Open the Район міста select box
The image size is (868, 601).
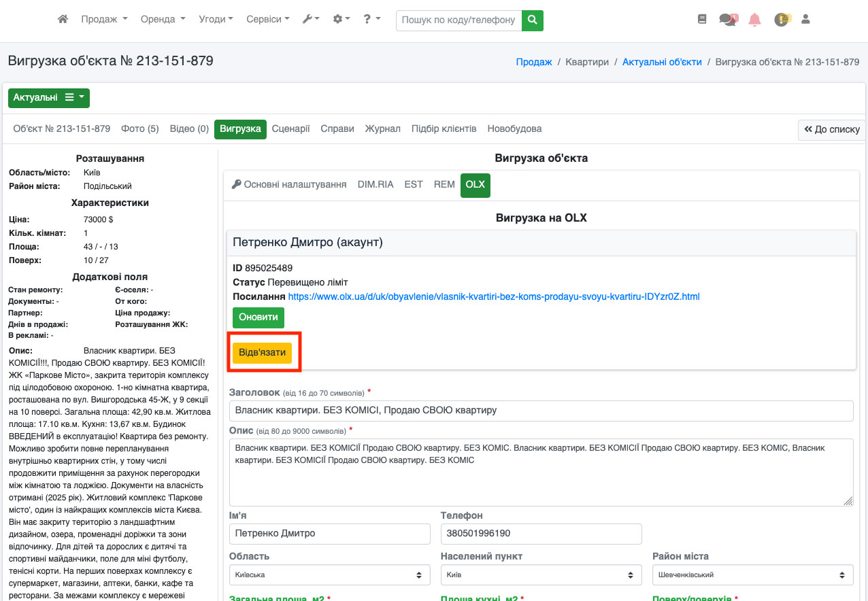752,574
